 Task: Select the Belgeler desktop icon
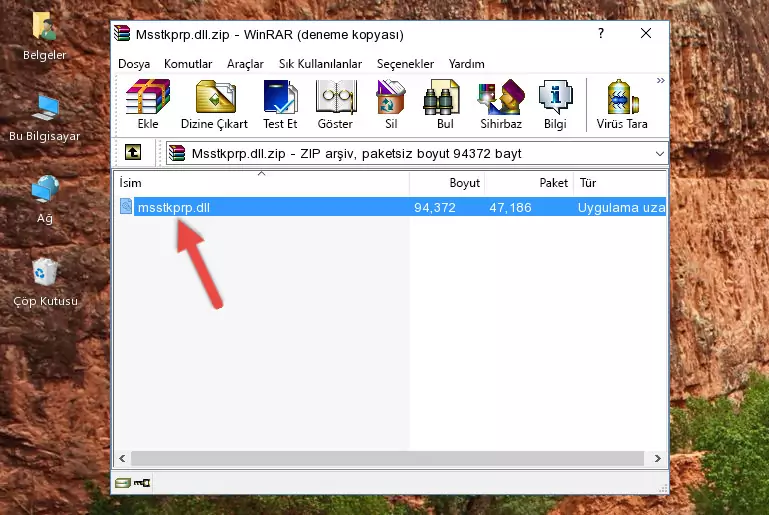coord(45,37)
